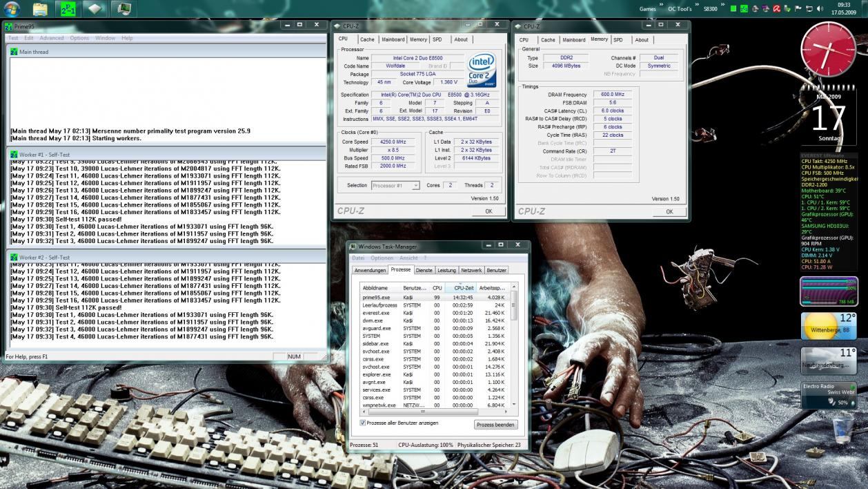Click the Worker #2 window icon
Image resolution: width=868 pixels, height=489 pixels.
point(14,257)
